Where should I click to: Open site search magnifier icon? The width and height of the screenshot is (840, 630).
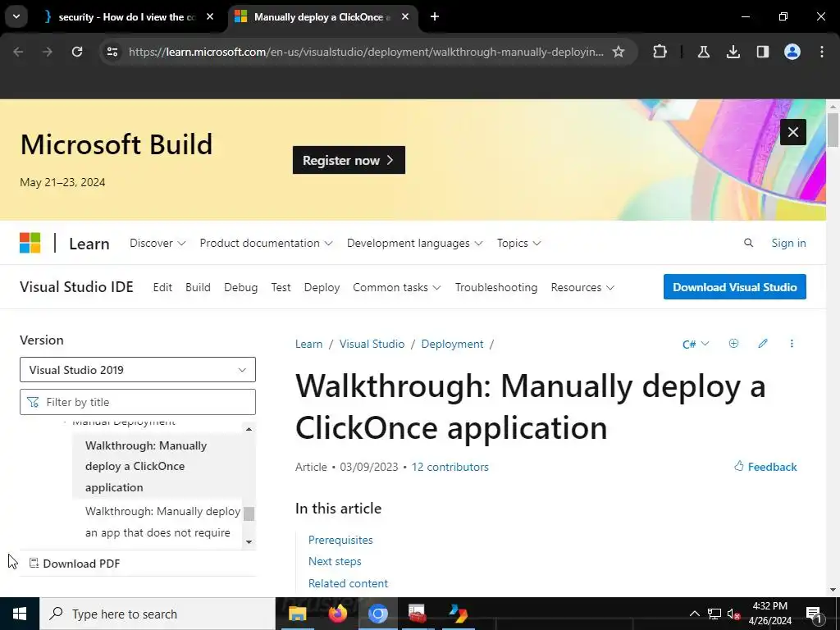[748, 243]
